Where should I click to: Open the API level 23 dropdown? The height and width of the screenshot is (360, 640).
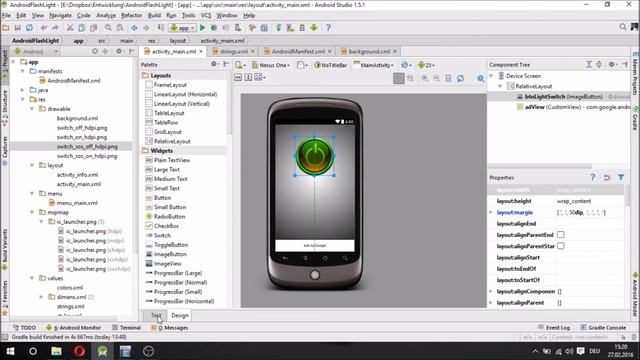click(x=426, y=65)
